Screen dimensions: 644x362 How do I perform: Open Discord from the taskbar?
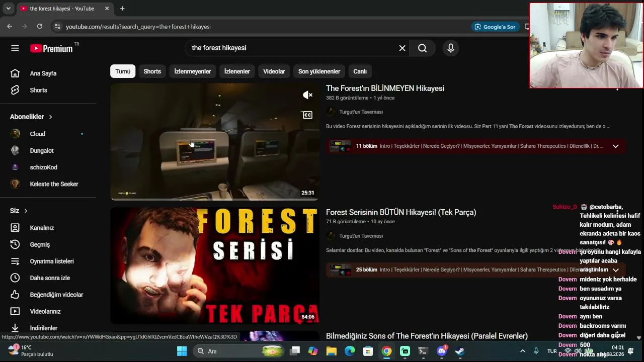click(442, 351)
